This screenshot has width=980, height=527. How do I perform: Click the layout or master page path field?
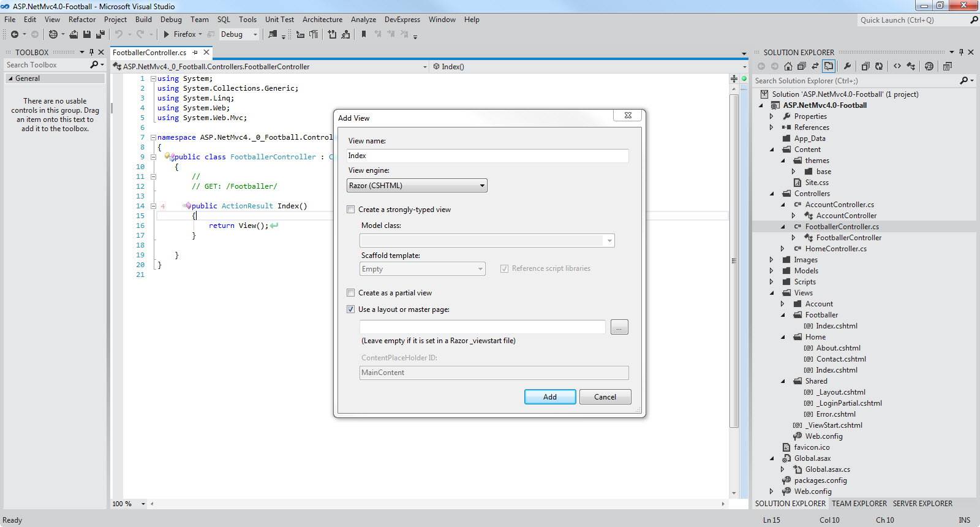coord(483,327)
